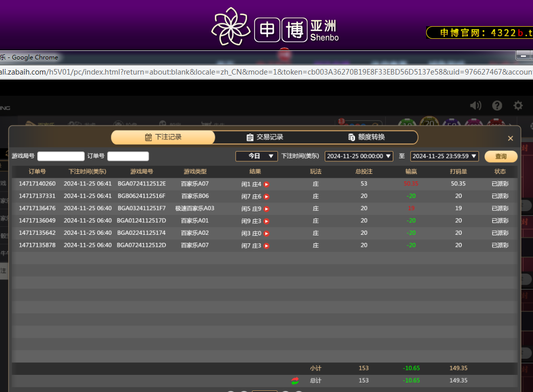Image resolution: width=533 pixels, height=392 pixels.
Task: Open start time 2024-11-25 00:00:00 dropdown
Action: tap(359, 156)
